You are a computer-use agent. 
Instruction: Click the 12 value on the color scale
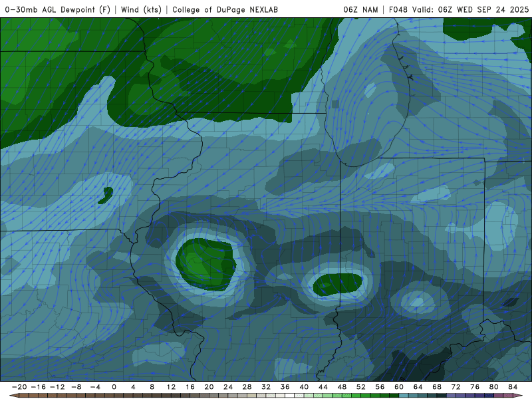(x=171, y=387)
